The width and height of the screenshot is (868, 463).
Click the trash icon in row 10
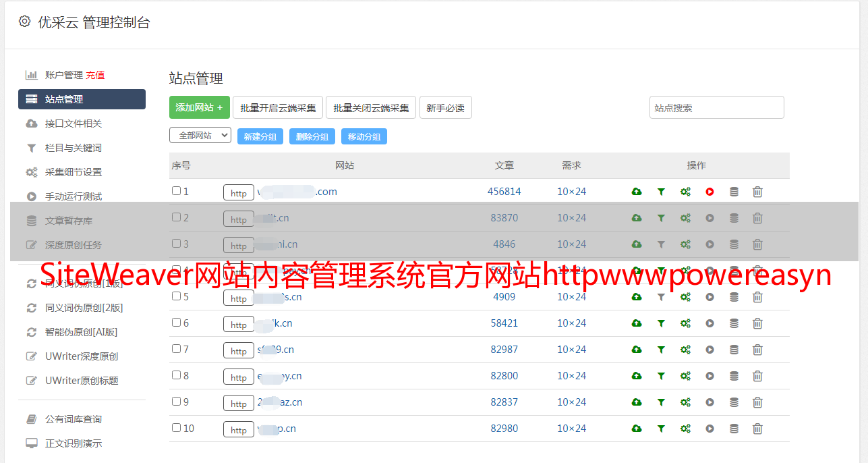point(757,429)
